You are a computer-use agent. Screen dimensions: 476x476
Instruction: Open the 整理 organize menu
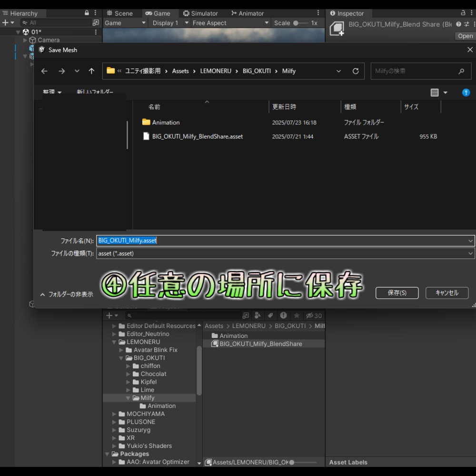click(52, 92)
